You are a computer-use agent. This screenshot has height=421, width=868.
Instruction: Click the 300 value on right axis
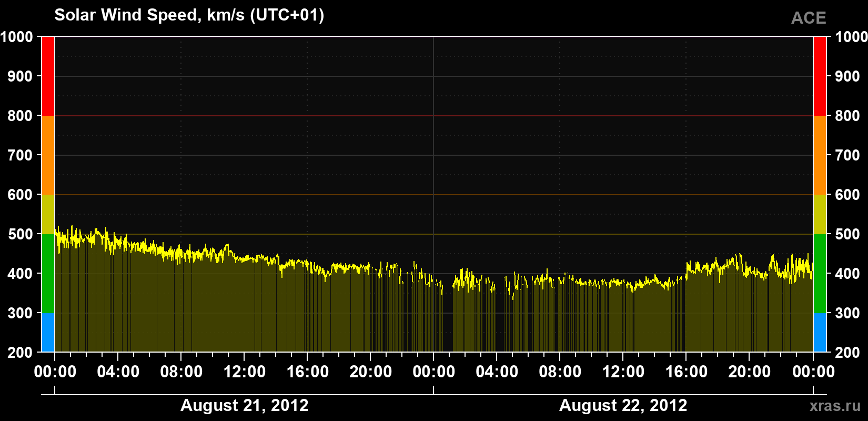[848, 313]
